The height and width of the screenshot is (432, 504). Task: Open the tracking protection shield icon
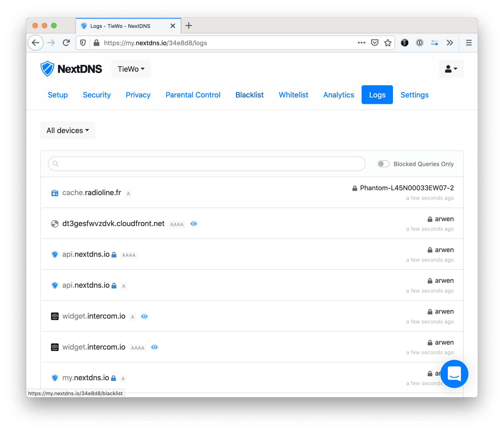click(83, 43)
